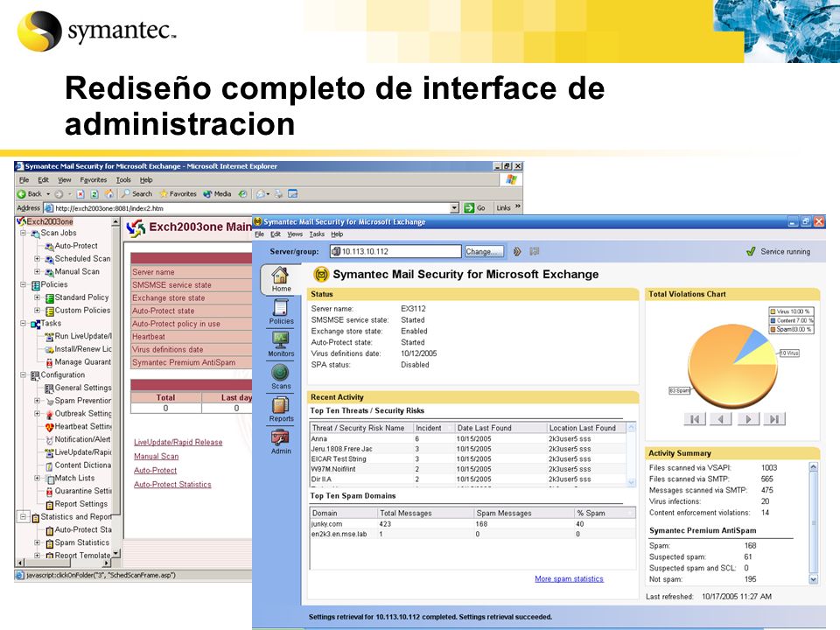Click the green Go arrow button

click(x=469, y=208)
